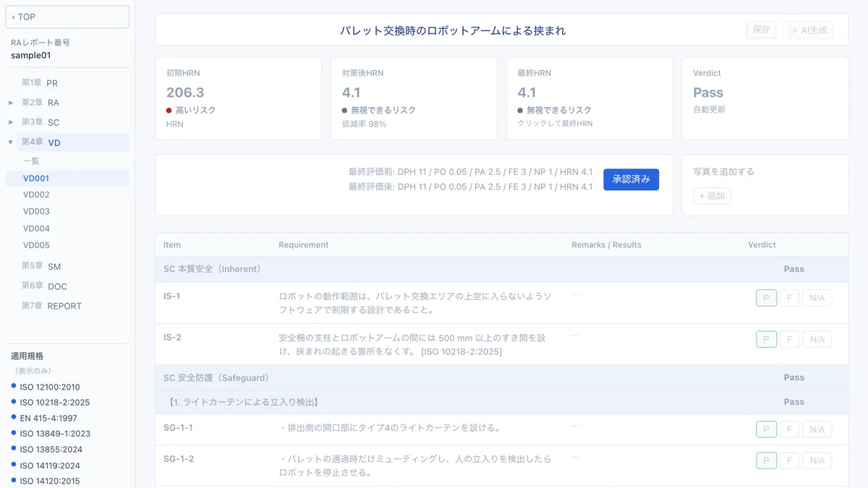Image resolution: width=868 pixels, height=488 pixels.
Task: Expand chapter 3 SC tree arrow
Action: [11, 122]
